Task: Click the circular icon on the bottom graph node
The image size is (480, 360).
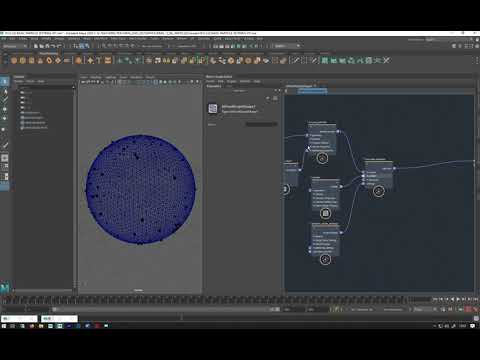Action: (325, 259)
